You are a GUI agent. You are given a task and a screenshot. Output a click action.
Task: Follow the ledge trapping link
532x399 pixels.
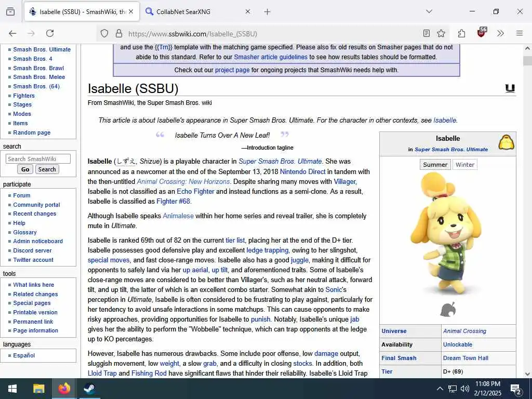click(x=268, y=250)
